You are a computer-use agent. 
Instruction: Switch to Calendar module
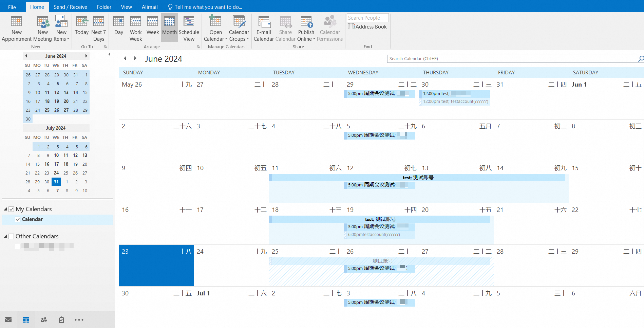pyautogui.click(x=26, y=320)
